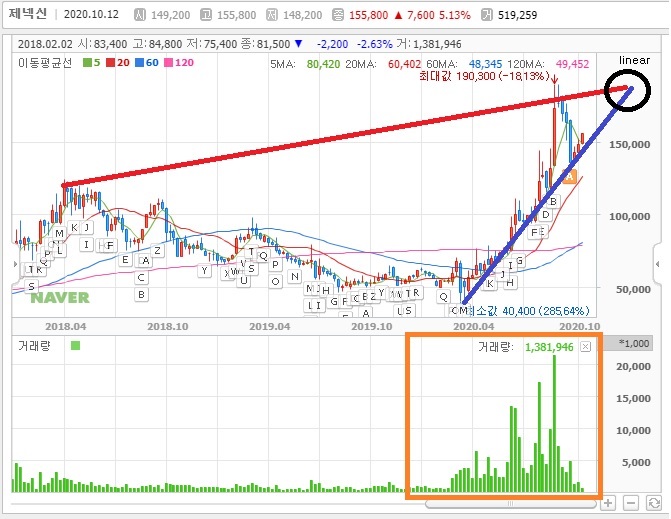Click the date 2020.10.12 in the header
Screen dimensions: 671x519
pyautogui.click(x=91, y=15)
